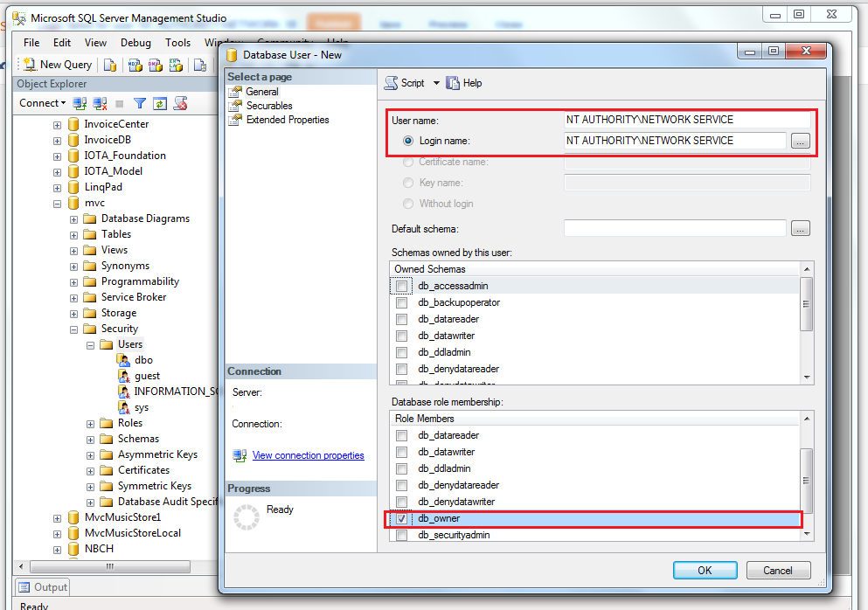The height and width of the screenshot is (610, 868).
Task: Open the Tools menu
Action: point(177,43)
